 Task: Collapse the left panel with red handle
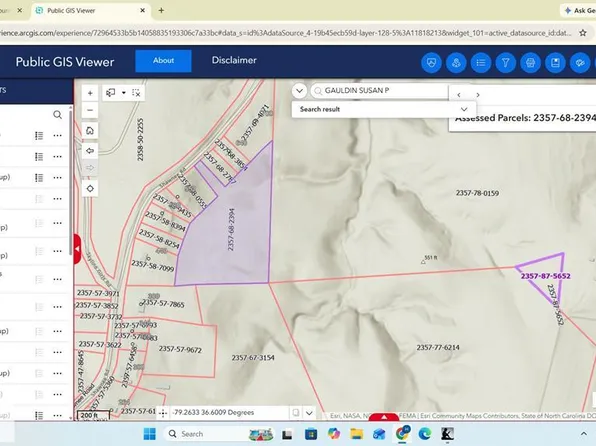[x=77, y=249]
